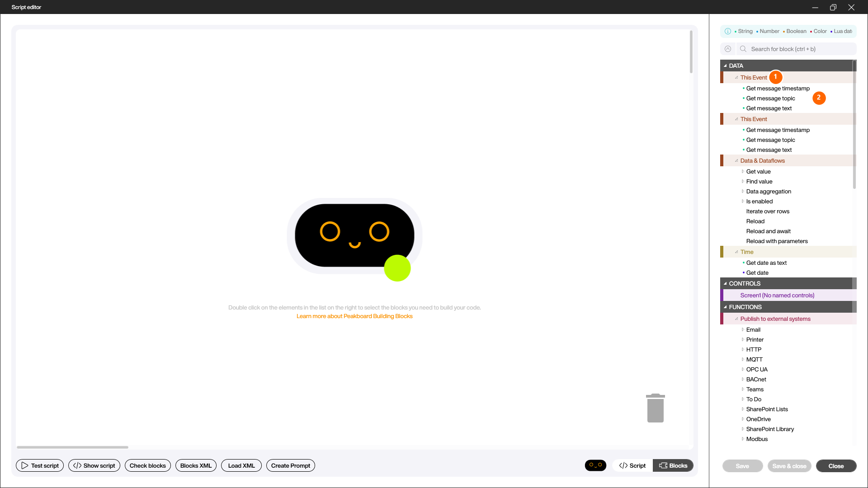Select the Get date block
Viewport: 868px width, 488px height.
[x=757, y=272]
